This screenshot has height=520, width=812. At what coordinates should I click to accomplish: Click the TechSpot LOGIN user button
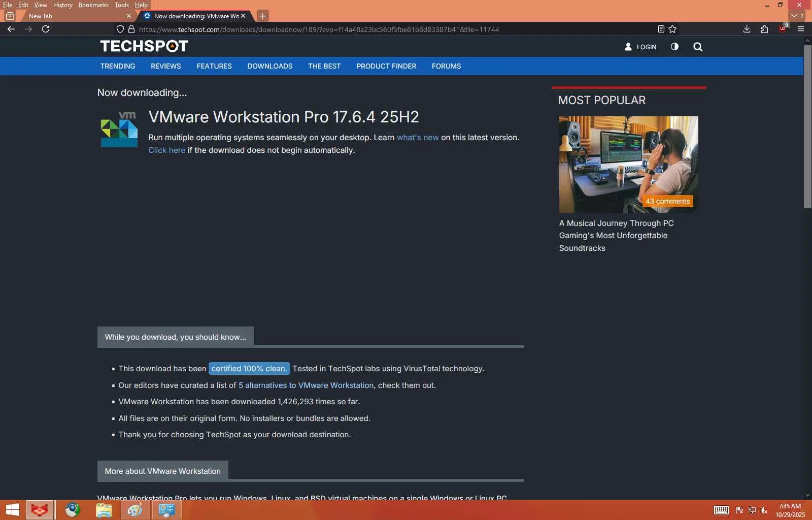coord(640,47)
